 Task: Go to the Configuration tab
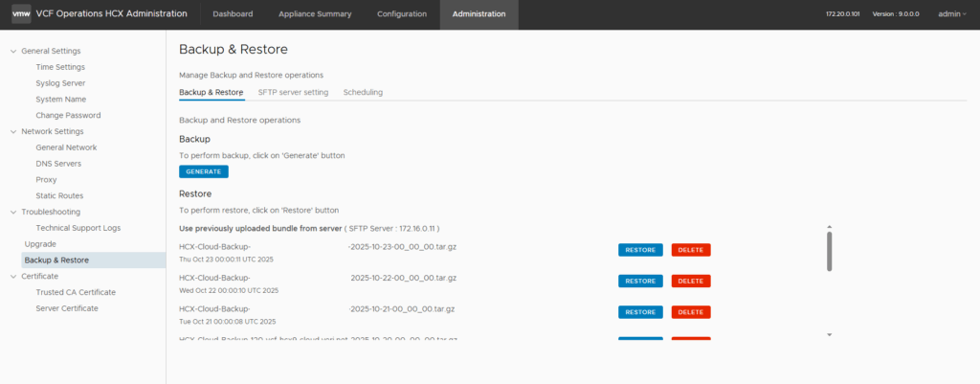coord(401,14)
